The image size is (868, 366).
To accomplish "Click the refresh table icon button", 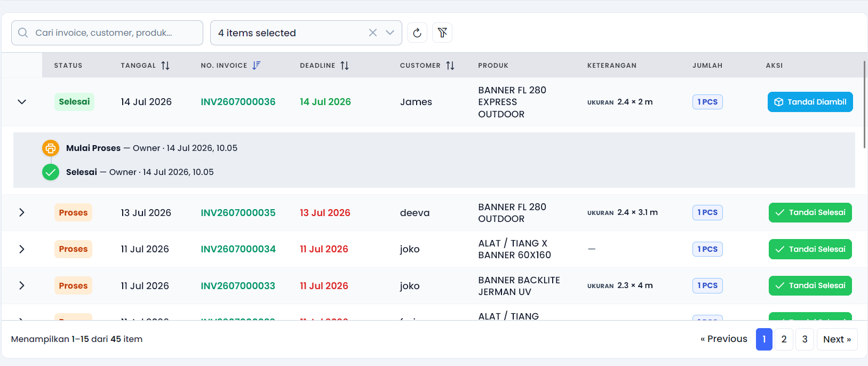I will pos(417,33).
